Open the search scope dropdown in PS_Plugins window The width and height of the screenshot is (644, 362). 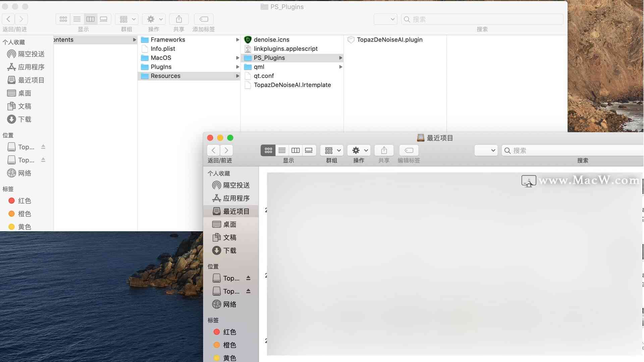pyautogui.click(x=385, y=19)
